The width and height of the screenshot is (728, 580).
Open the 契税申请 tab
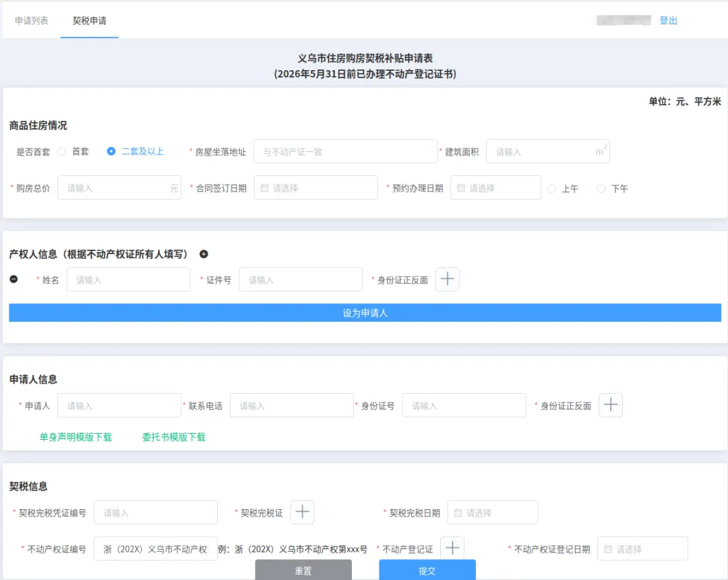coord(89,20)
